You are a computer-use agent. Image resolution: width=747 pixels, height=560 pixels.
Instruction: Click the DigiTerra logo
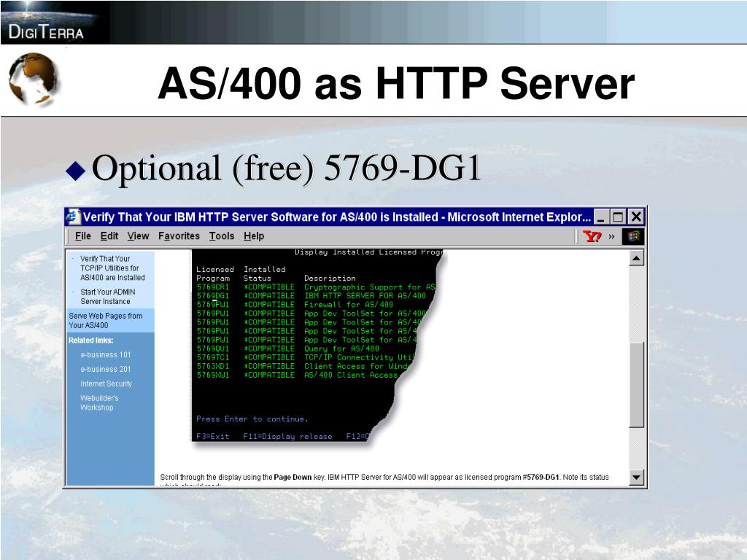(46, 32)
